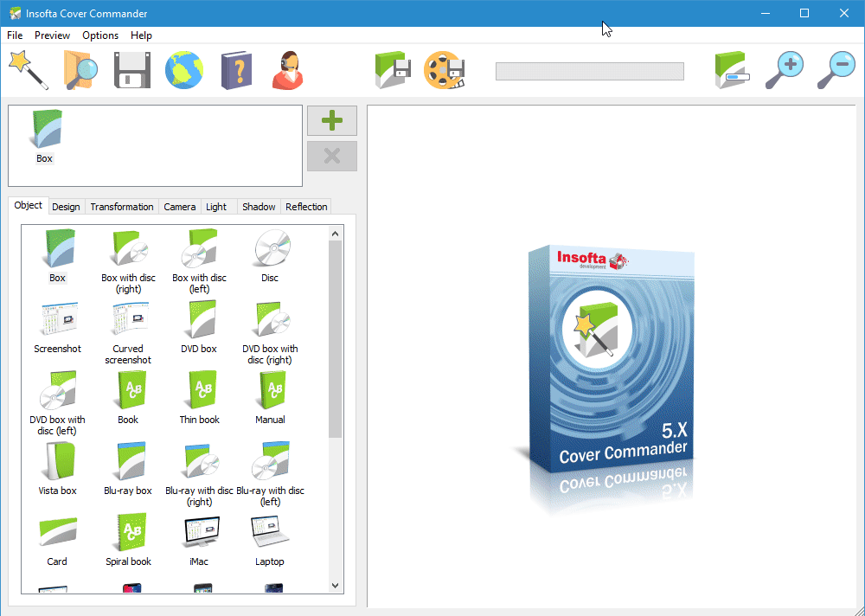Click the box render size toolbar icon
Image resolution: width=865 pixels, height=616 pixels.
tap(732, 70)
